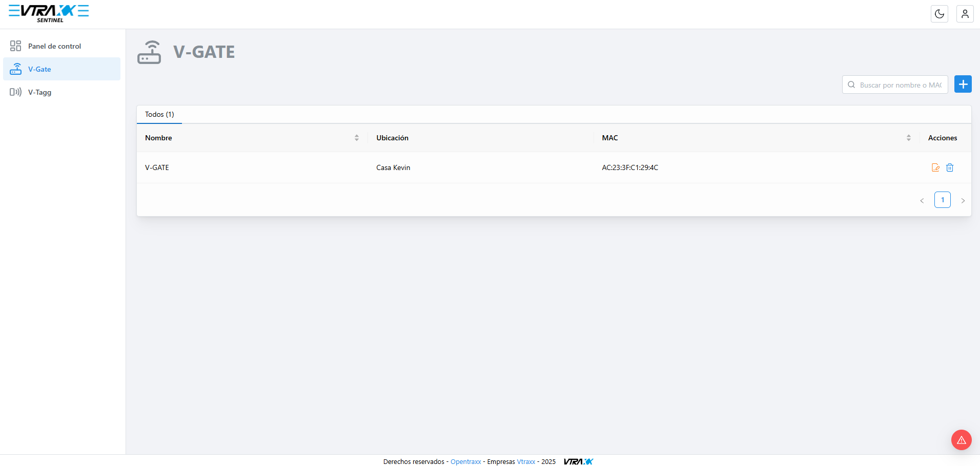Click the Vtraxx logo in the footer
The image size is (980, 466).
click(579, 461)
